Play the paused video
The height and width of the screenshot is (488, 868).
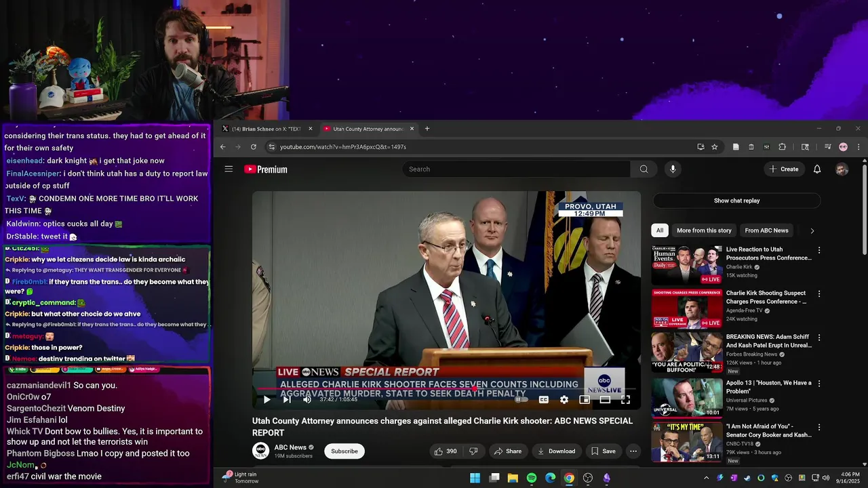point(267,400)
